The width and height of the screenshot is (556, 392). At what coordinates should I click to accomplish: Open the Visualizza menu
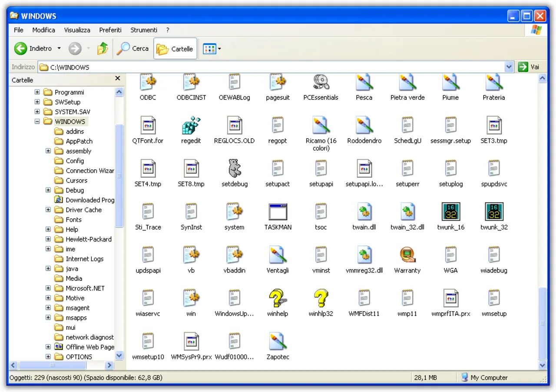(x=77, y=30)
